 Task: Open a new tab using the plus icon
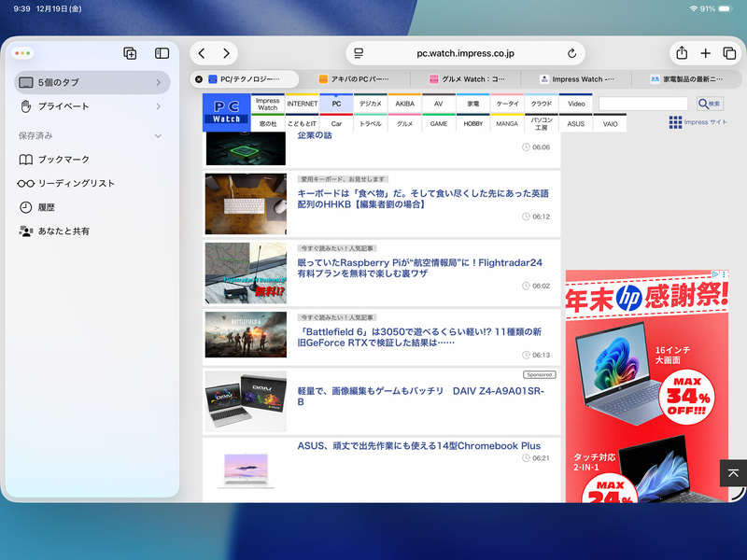706,53
